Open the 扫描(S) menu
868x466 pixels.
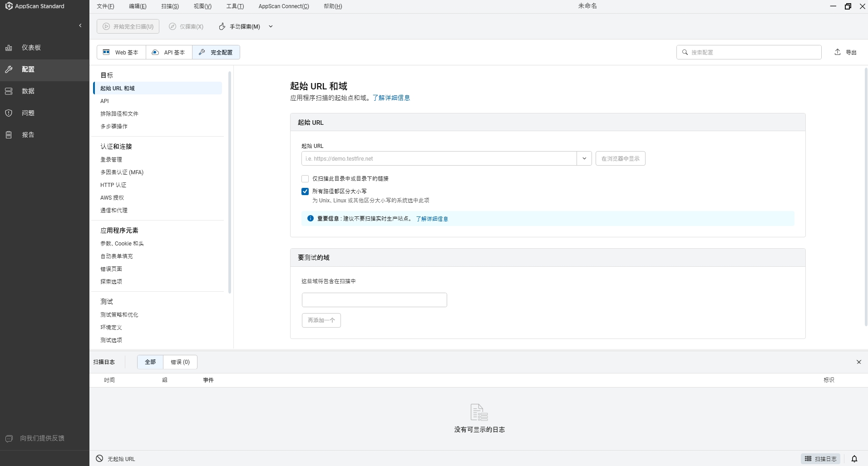click(x=170, y=6)
